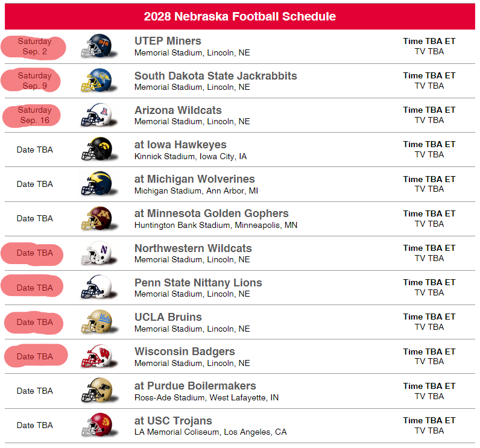Open the UTEP Miners team link
This screenshot has height=448, width=480.
pos(168,41)
